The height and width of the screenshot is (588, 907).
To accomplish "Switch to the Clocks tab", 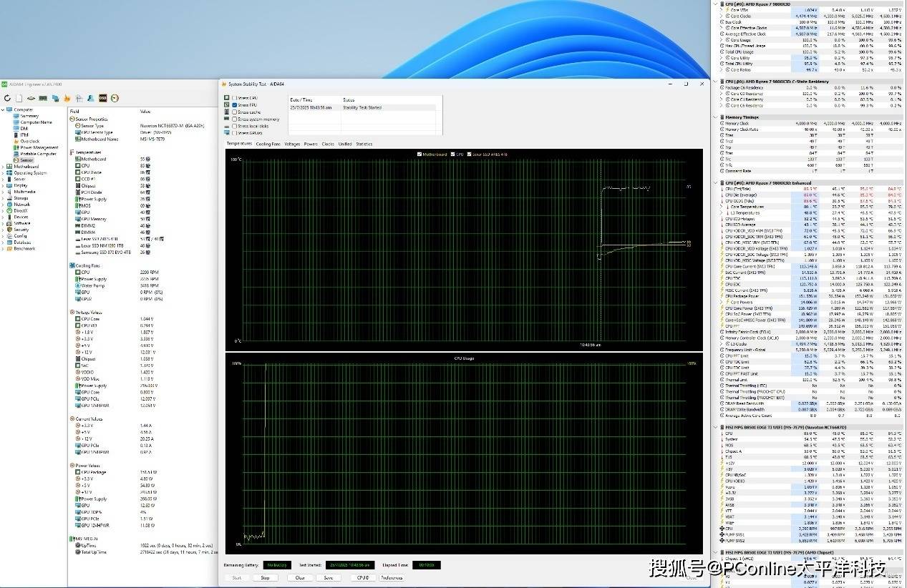I will coord(328,144).
